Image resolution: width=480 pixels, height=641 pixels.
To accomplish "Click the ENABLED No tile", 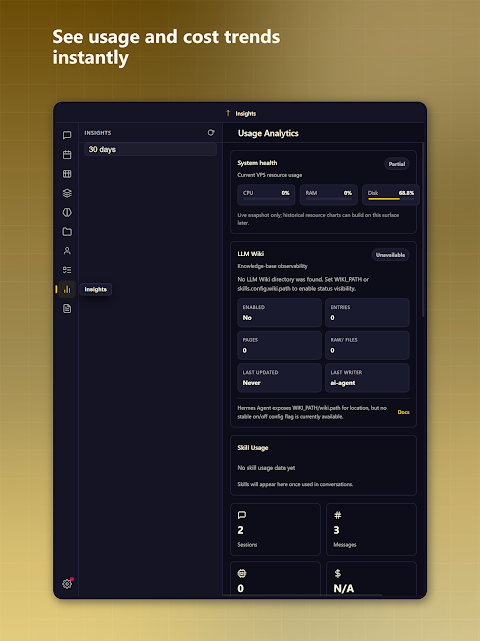I will pos(279,313).
